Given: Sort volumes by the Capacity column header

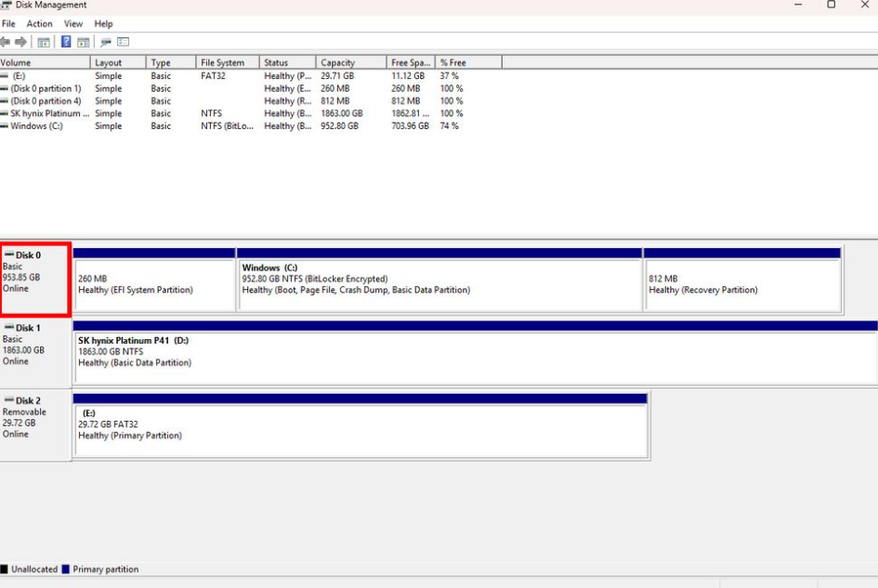Looking at the screenshot, I should 349,62.
